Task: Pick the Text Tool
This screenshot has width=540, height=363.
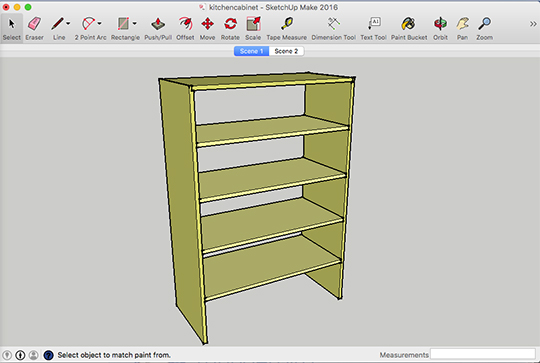Action: click(x=373, y=28)
